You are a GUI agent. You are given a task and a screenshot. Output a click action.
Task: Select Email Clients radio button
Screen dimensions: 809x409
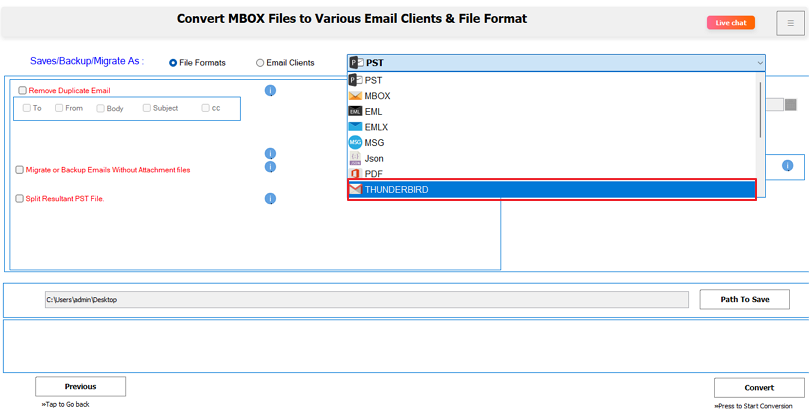(260, 63)
